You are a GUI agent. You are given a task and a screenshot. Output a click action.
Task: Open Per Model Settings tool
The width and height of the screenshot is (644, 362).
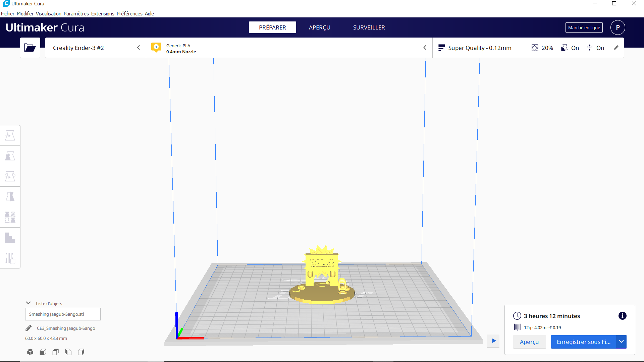(10, 217)
